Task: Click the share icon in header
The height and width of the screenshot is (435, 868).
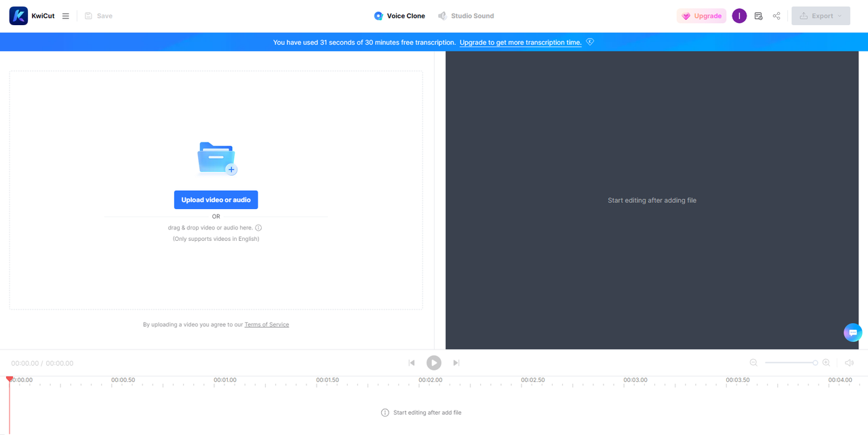Action: point(776,16)
